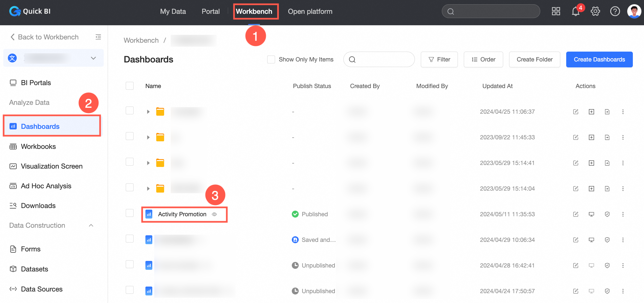Open the user avatar menu

pyautogui.click(x=634, y=12)
